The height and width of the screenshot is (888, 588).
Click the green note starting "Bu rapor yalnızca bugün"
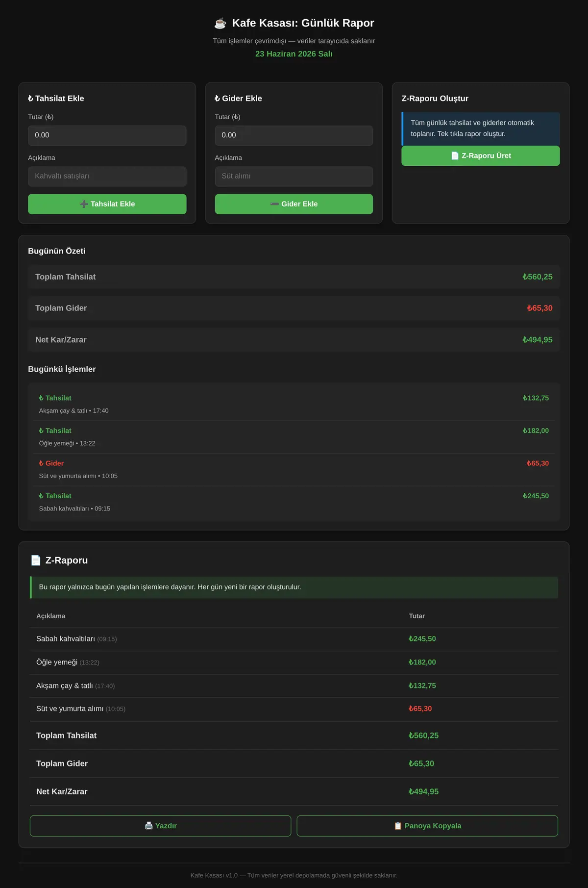294,587
